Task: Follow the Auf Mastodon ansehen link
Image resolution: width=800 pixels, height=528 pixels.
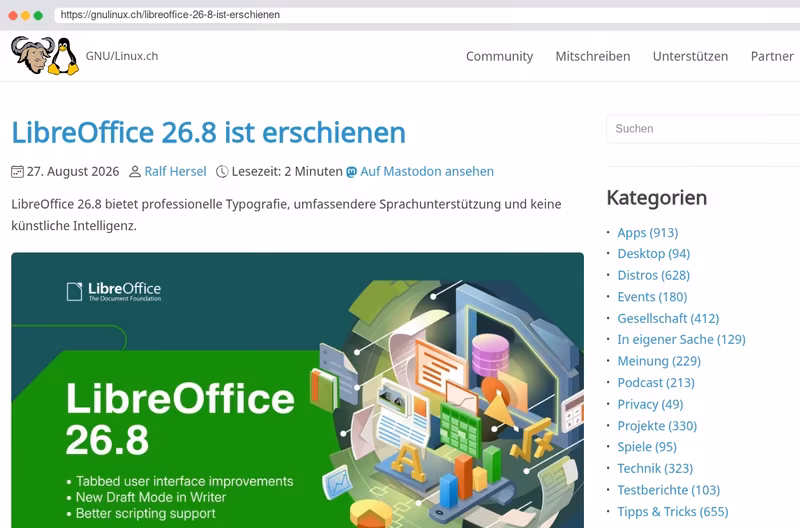Action: [x=427, y=171]
